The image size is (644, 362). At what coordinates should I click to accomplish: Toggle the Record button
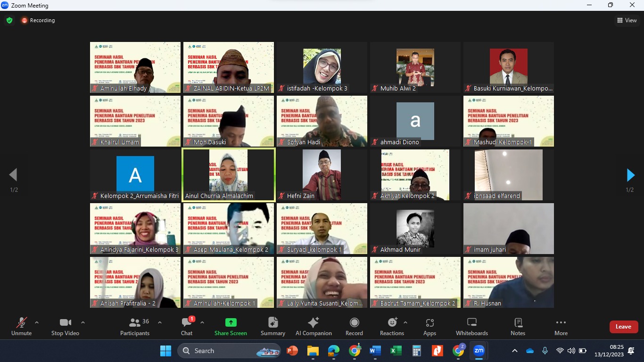click(354, 326)
